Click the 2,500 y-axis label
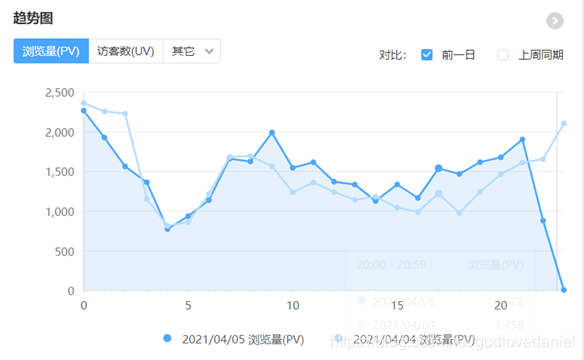 (x=60, y=92)
